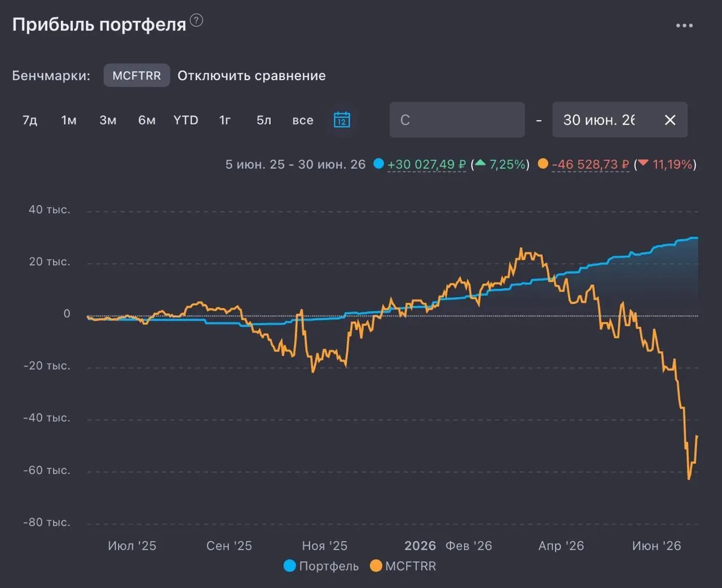
Task: Toggle MCFTRR series in chart legend
Action: [403, 566]
